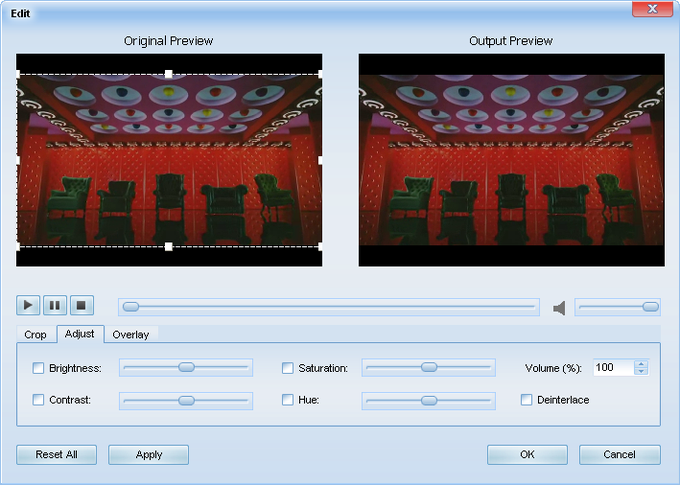Select the Adjust tab

pyautogui.click(x=80, y=334)
